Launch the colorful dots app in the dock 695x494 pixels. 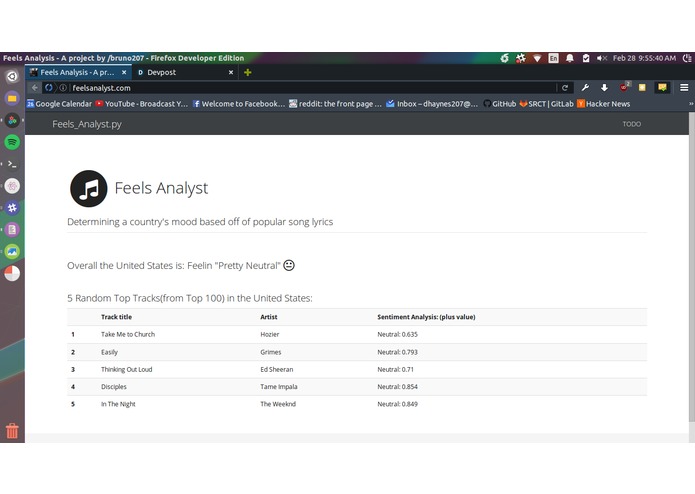point(12,120)
